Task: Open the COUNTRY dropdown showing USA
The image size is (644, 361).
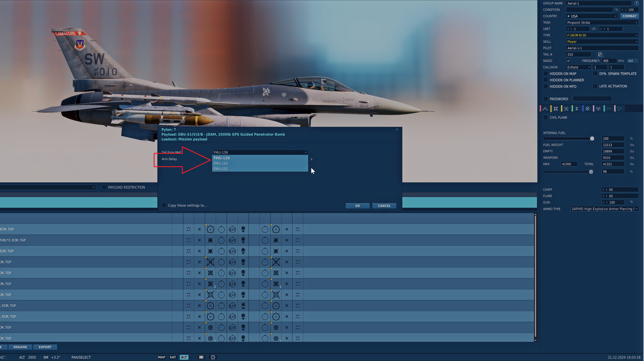Action: pos(592,16)
